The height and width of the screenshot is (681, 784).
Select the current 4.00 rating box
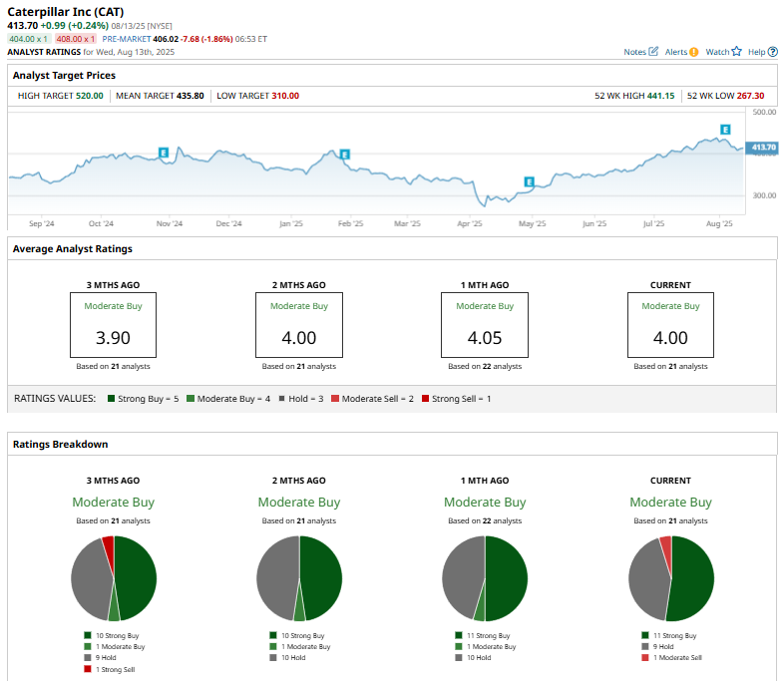click(670, 325)
